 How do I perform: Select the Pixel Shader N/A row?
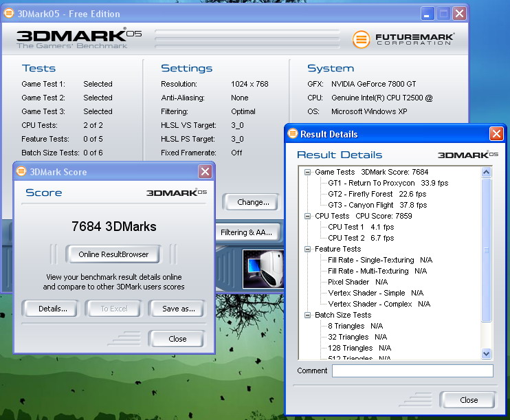tap(358, 282)
